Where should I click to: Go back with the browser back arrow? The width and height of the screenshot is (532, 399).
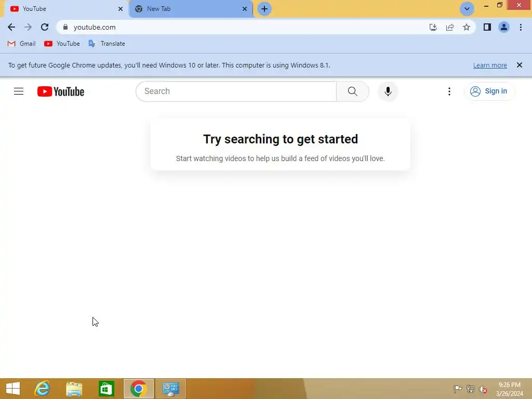coord(11,27)
